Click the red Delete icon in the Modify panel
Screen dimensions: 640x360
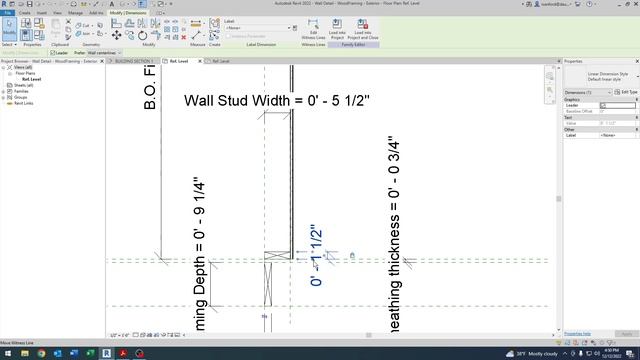(x=184, y=37)
